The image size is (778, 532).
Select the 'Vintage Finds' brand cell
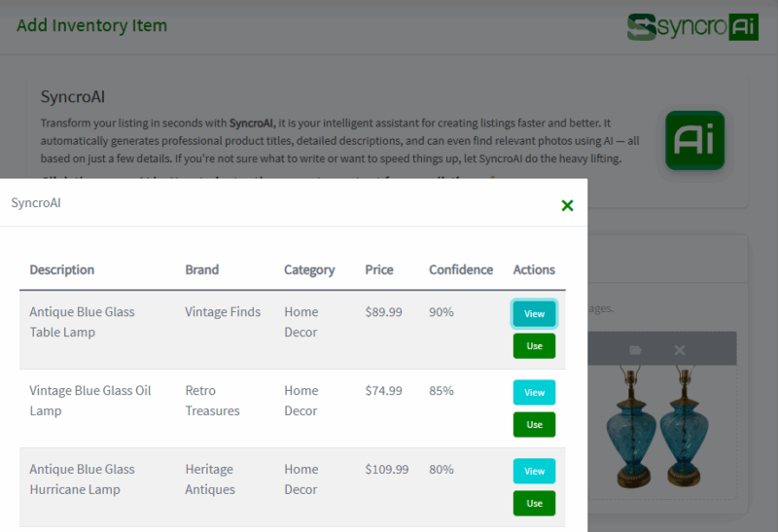click(x=223, y=312)
